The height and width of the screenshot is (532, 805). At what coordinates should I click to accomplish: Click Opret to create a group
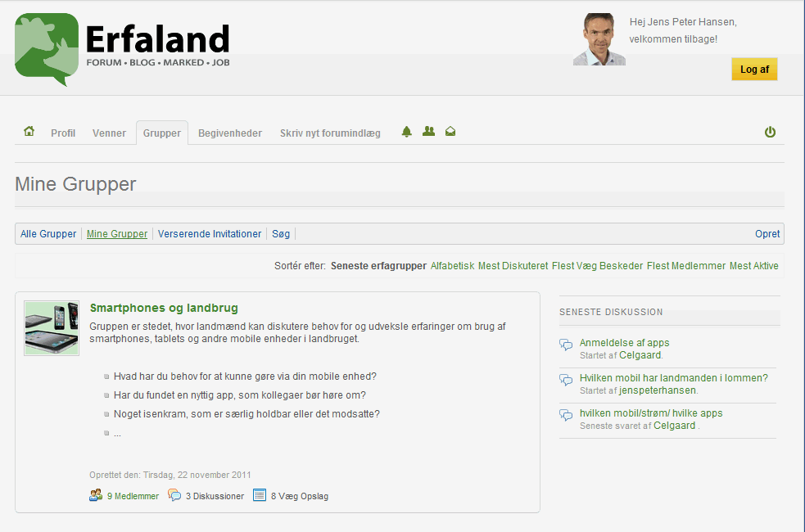pos(767,234)
